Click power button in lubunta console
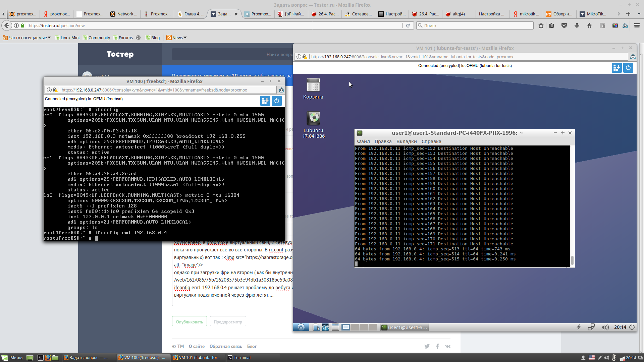The width and height of the screenshot is (644, 362). tap(628, 68)
